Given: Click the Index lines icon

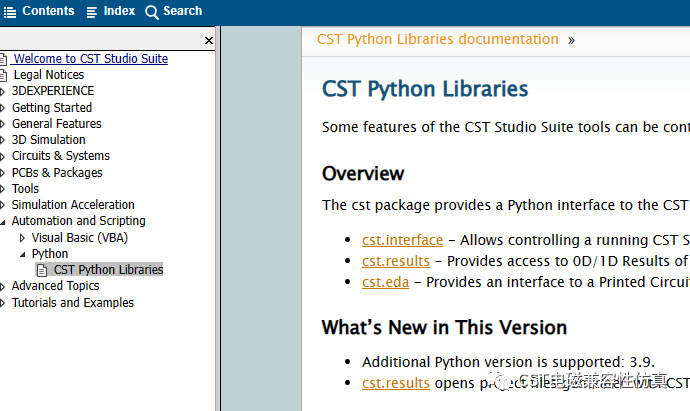Looking at the screenshot, I should pyautogui.click(x=92, y=12).
